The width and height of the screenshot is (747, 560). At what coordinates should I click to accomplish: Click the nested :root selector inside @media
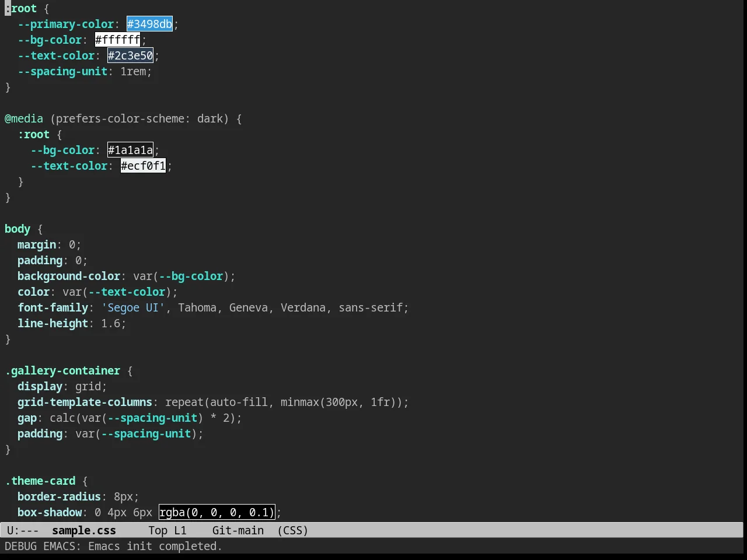34,134
